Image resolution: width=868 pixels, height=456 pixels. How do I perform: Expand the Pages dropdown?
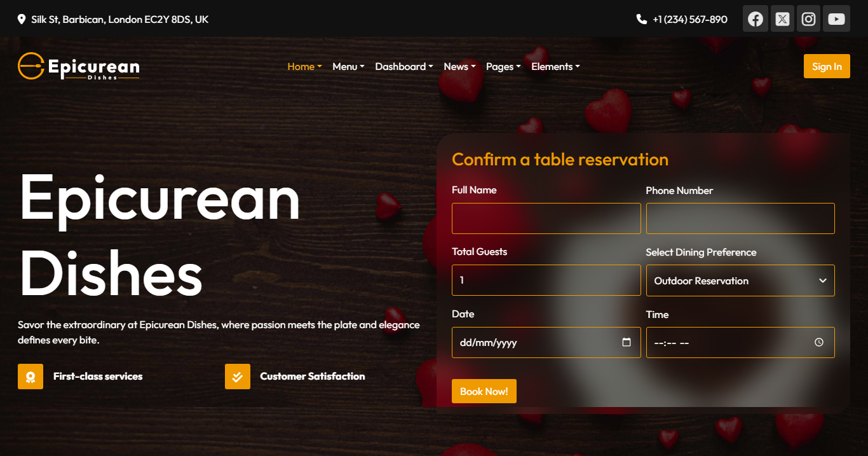pyautogui.click(x=503, y=67)
